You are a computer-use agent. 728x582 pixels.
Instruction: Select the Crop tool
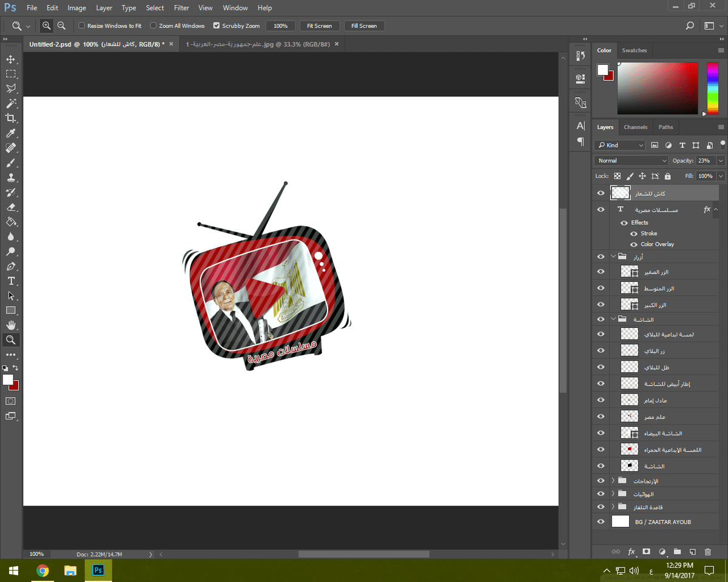tap(10, 118)
